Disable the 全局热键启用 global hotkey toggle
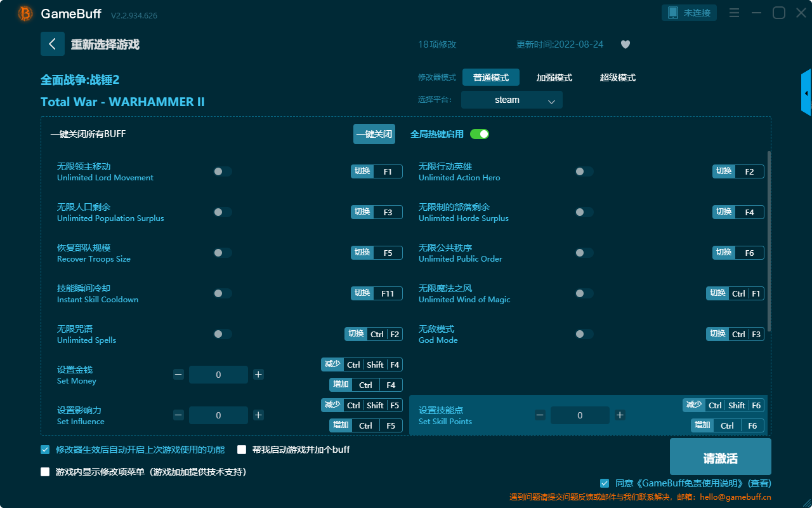Image resolution: width=812 pixels, height=508 pixels. tap(479, 134)
